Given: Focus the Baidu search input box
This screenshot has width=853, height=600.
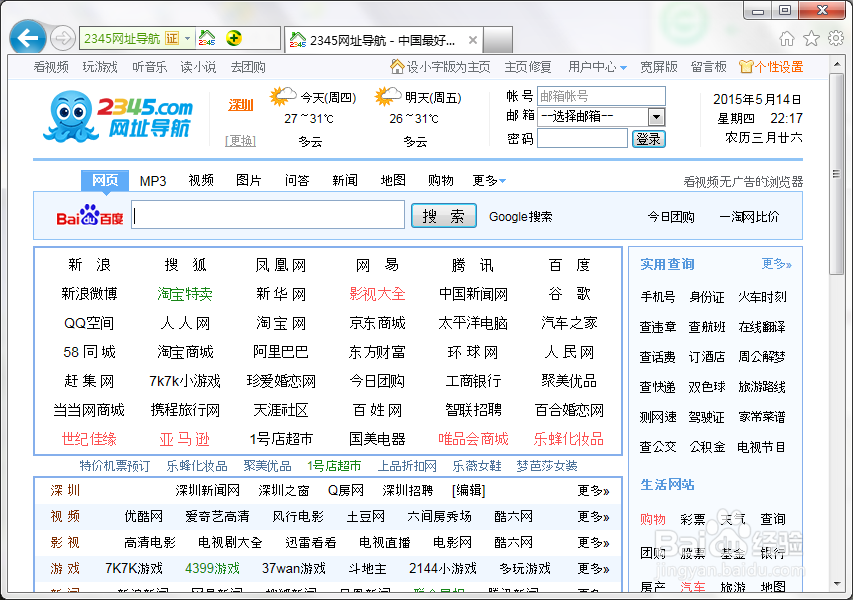Looking at the screenshot, I should click(x=268, y=215).
